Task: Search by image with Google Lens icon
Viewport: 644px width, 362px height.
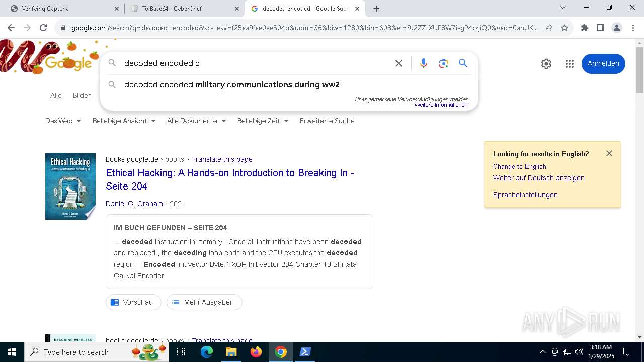Action: click(443, 63)
